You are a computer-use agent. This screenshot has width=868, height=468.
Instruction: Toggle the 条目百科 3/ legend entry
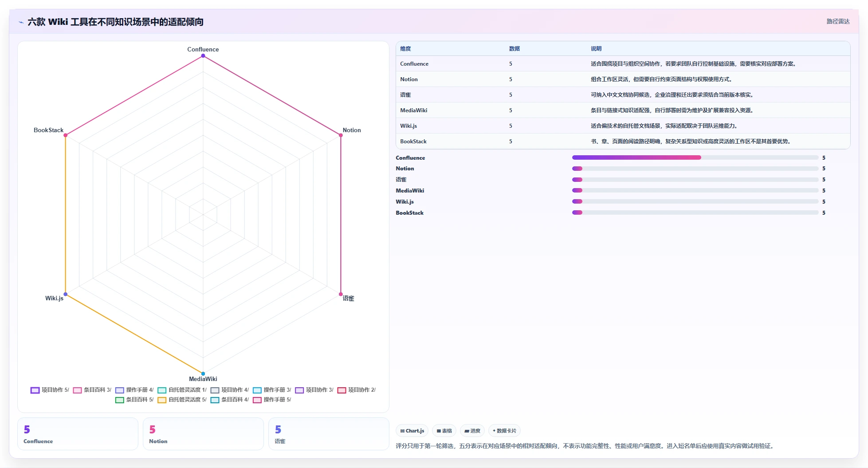click(x=92, y=390)
